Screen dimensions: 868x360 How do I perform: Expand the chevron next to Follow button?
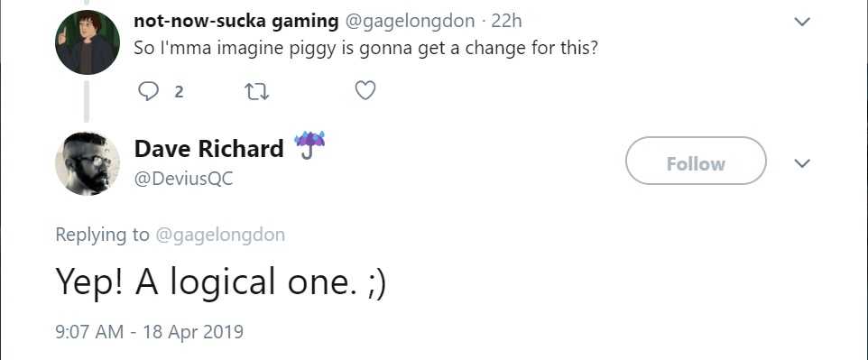(802, 162)
